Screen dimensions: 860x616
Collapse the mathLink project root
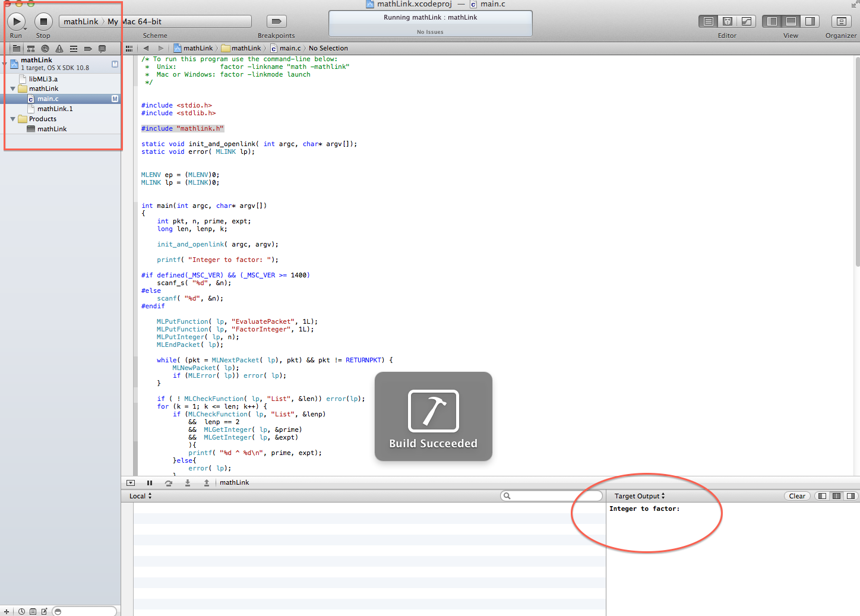[4, 64]
